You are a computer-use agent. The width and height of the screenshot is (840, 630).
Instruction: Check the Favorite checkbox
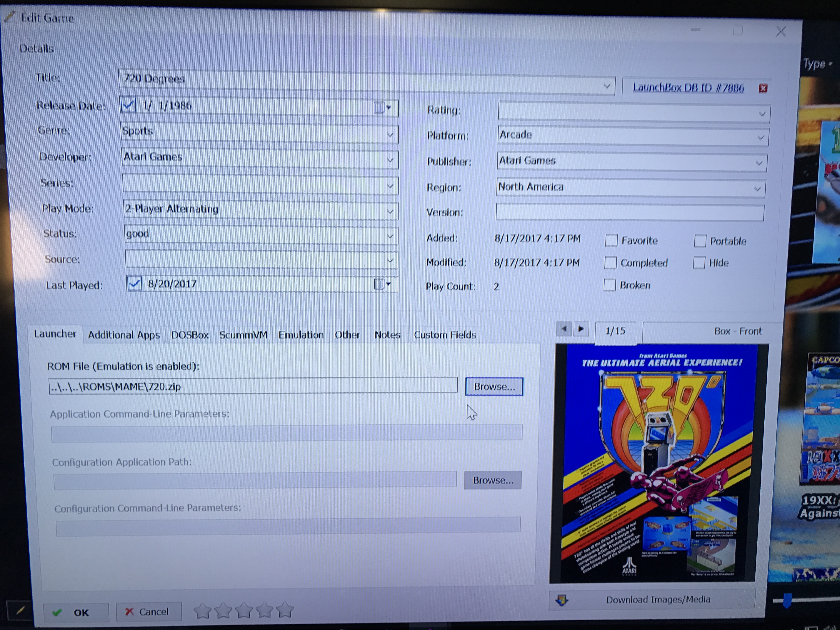[611, 240]
